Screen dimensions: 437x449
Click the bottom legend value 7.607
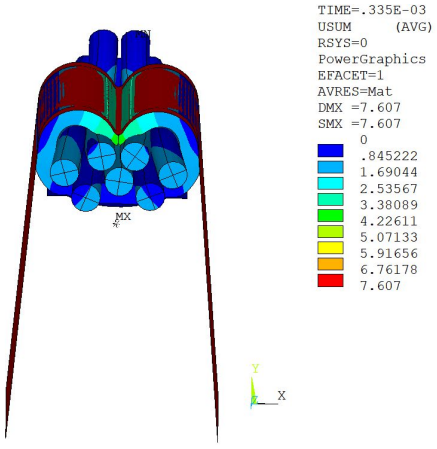[x=380, y=286]
